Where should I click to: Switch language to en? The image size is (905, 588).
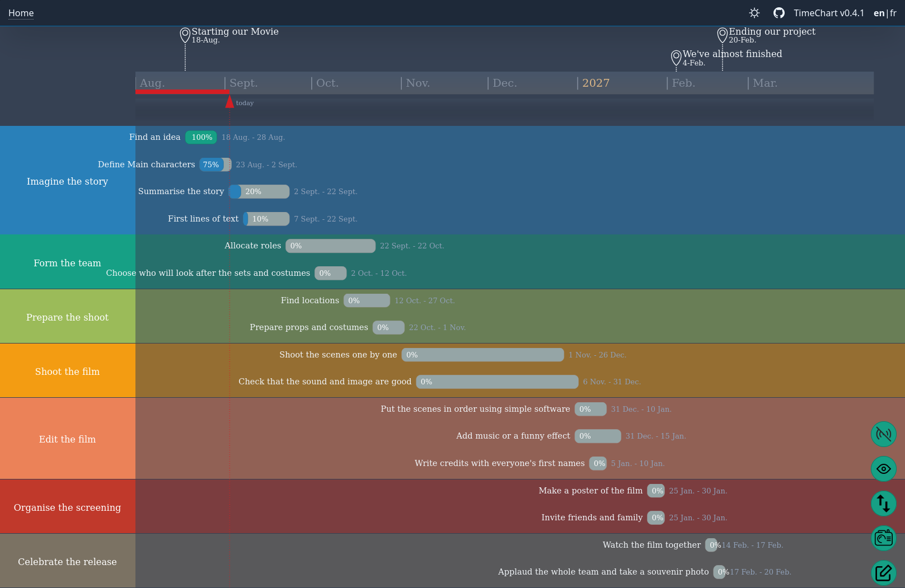click(879, 13)
